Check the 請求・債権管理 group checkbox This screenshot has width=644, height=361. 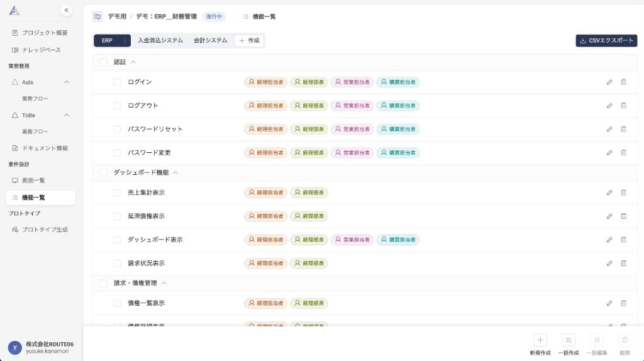coord(103,283)
